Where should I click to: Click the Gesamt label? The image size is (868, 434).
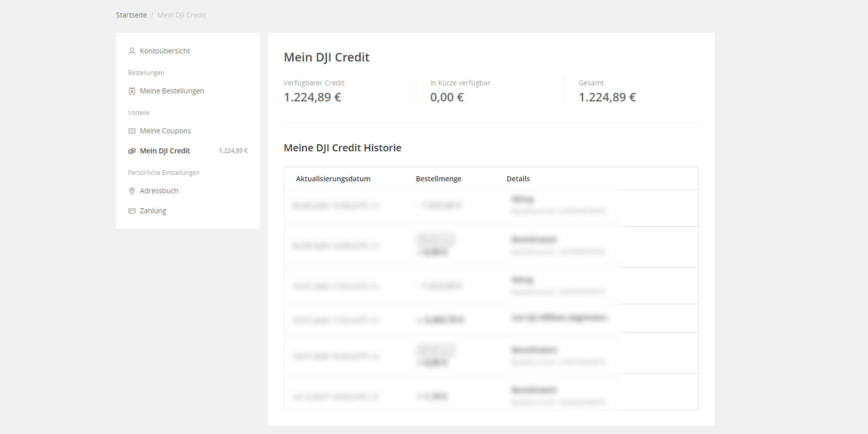click(591, 83)
